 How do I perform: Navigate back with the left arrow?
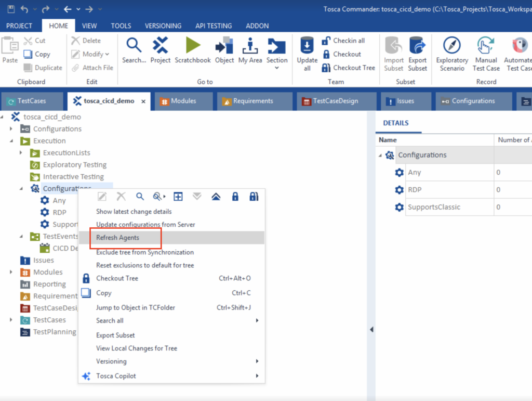68,9
